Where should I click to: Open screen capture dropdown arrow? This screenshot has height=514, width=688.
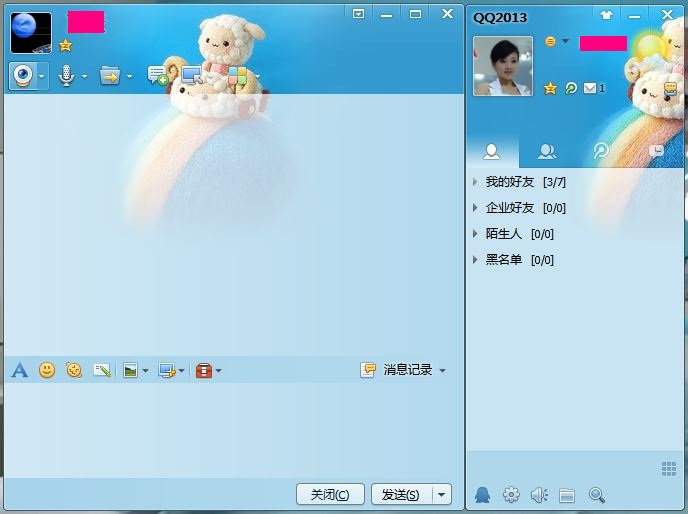pos(181,371)
